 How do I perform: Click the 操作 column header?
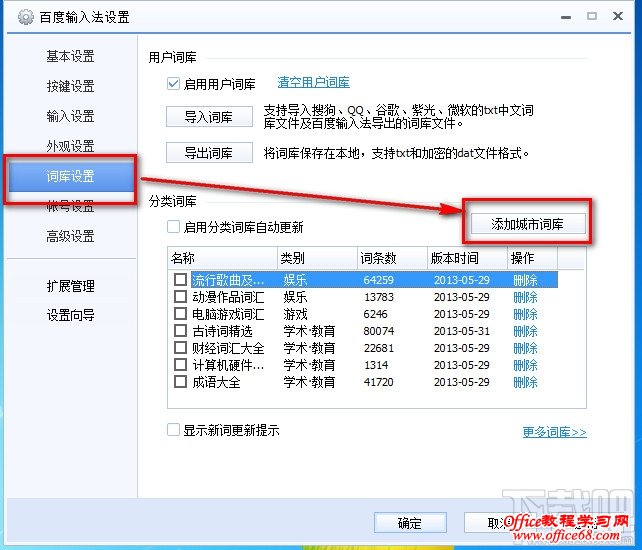(533, 258)
